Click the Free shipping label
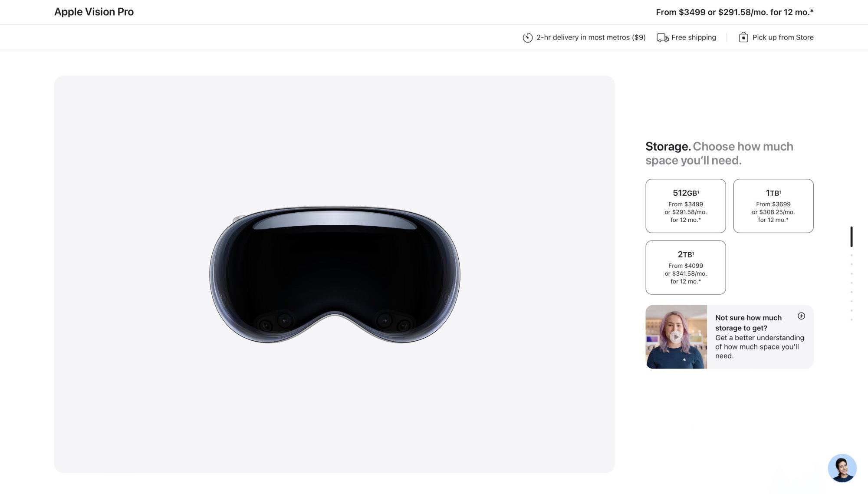Viewport: 868px width, 494px height. coord(694,37)
